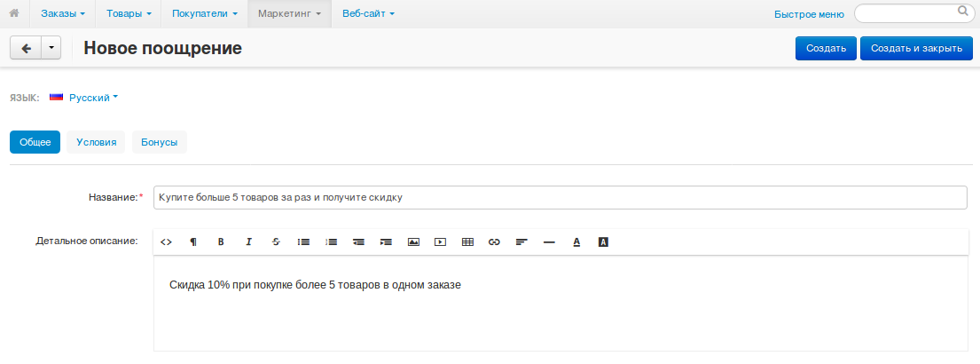Click the search magnifier icon

[962, 12]
